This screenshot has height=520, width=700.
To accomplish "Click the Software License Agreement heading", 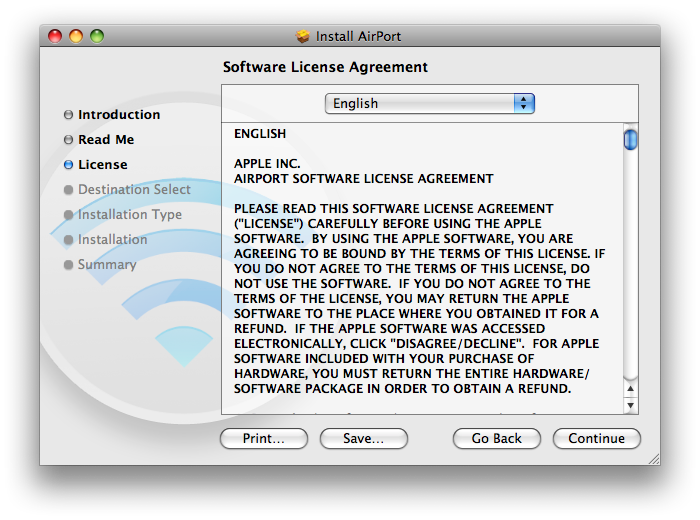I will (x=325, y=67).
